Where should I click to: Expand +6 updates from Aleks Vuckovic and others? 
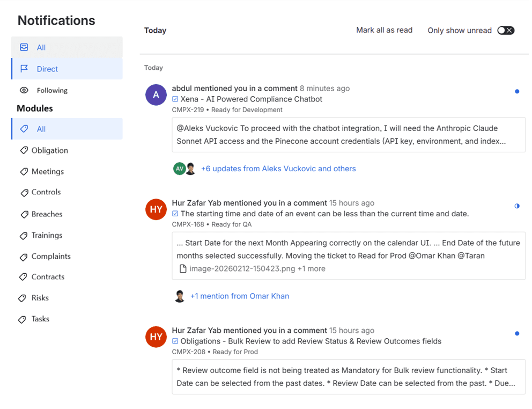[x=278, y=169]
